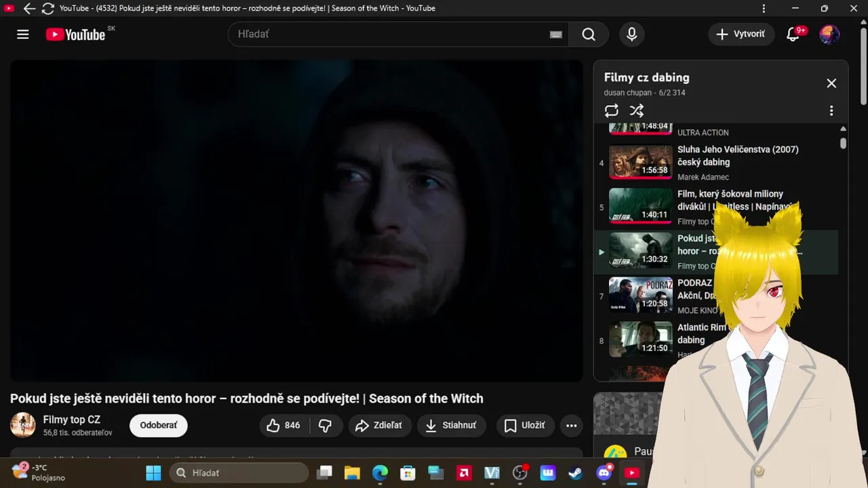Open Steam from the taskbar

(575, 473)
